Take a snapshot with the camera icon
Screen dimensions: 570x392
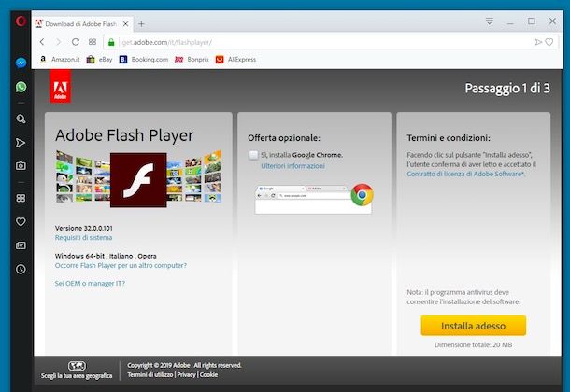(21, 166)
